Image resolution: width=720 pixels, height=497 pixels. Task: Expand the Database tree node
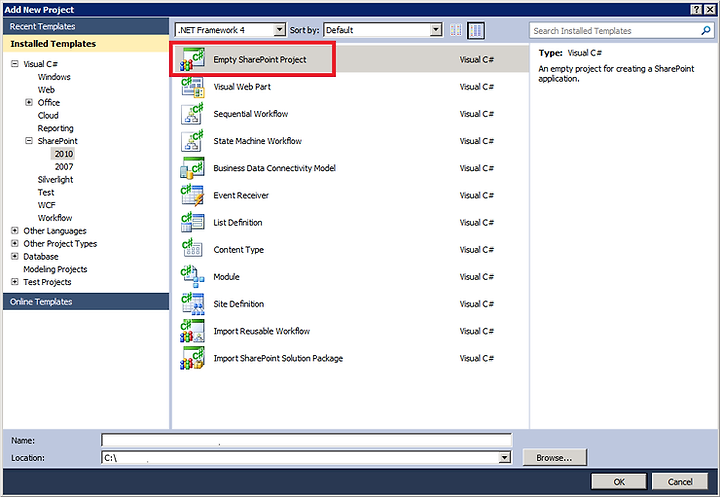point(15,256)
